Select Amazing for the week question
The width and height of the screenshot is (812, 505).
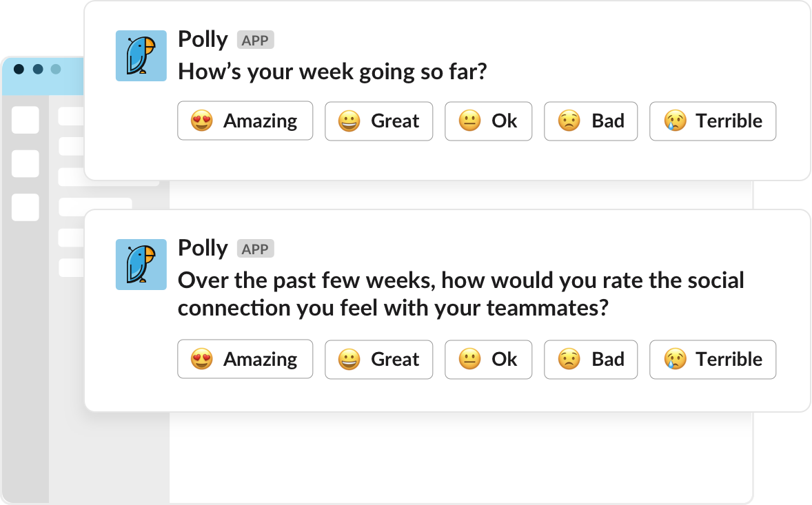245,121
